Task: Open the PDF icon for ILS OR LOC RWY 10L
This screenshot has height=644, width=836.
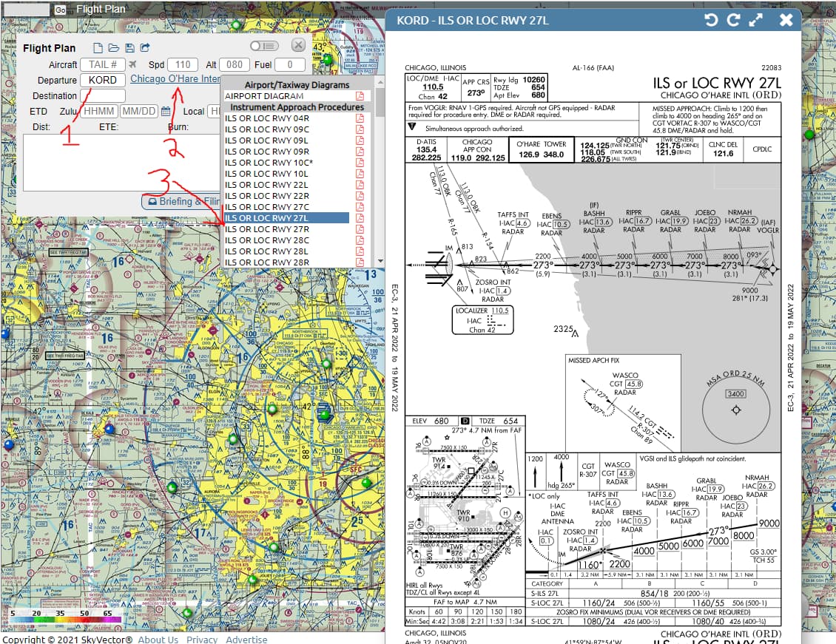Action: click(x=360, y=174)
